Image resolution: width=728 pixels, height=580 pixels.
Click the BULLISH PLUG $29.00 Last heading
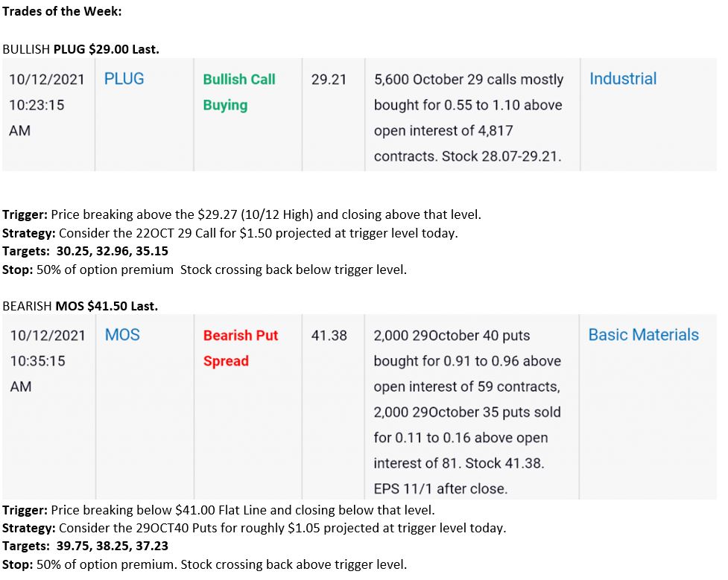pyautogui.click(x=80, y=49)
